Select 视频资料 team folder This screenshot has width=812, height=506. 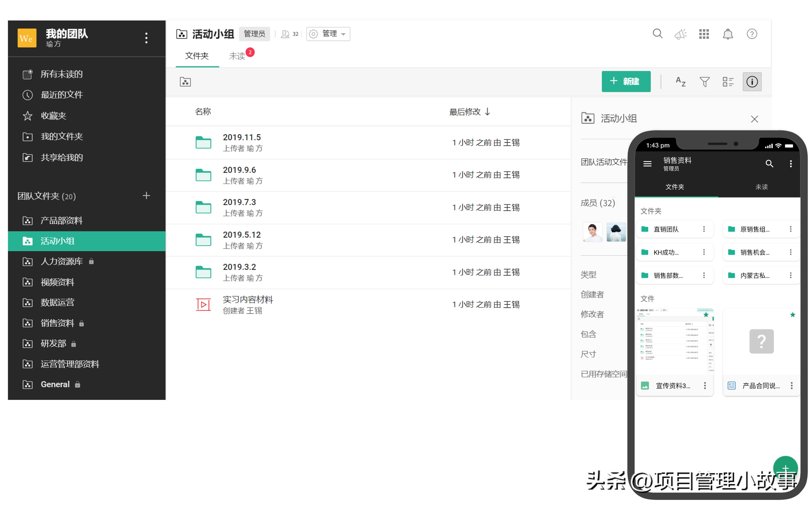pyautogui.click(x=87, y=282)
